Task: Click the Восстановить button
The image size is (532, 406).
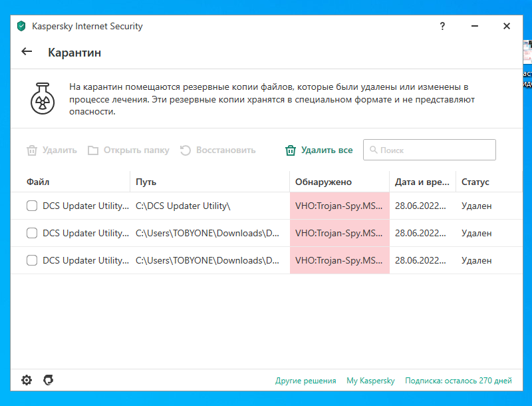Action: coord(218,150)
